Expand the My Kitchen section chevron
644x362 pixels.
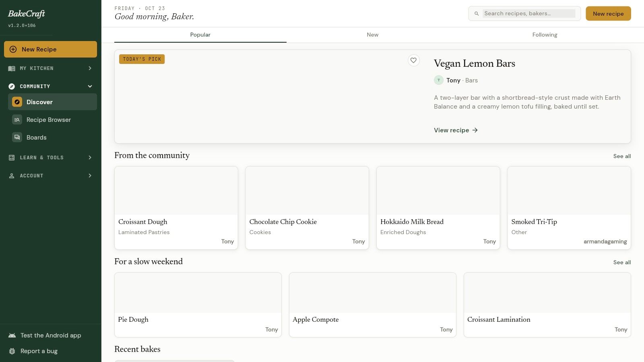[x=90, y=68]
